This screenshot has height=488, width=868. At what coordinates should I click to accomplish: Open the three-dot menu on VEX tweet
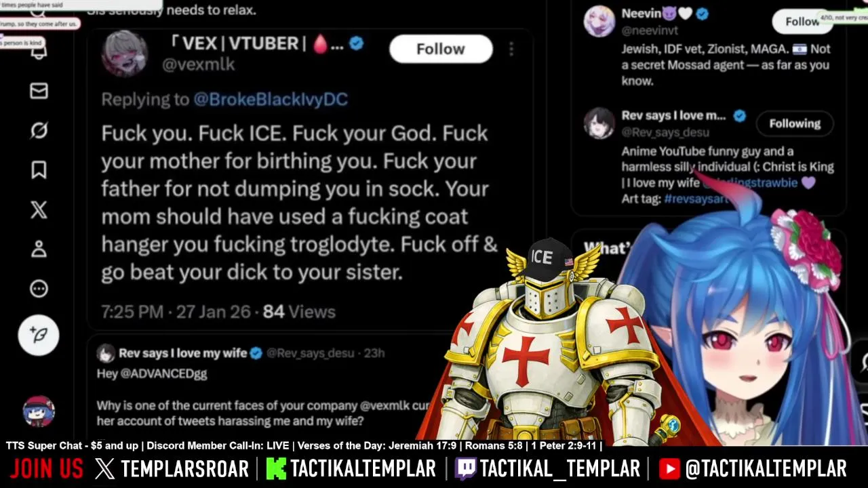(x=511, y=49)
